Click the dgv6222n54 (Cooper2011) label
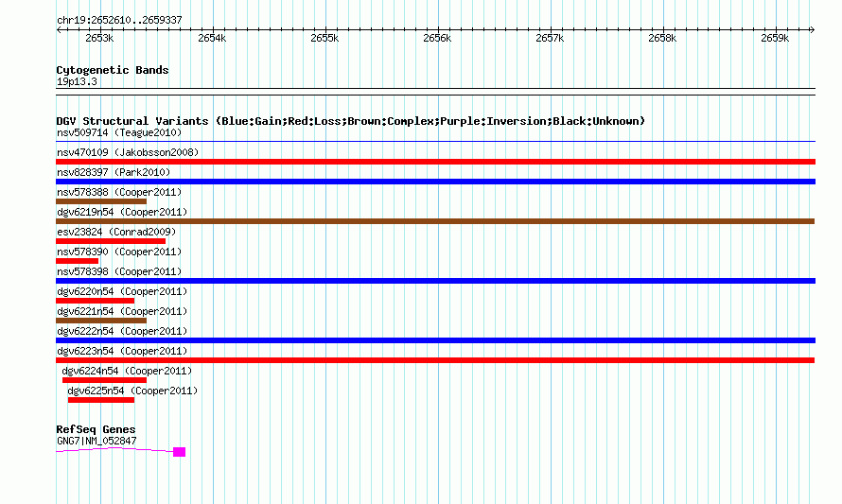 pyautogui.click(x=122, y=331)
